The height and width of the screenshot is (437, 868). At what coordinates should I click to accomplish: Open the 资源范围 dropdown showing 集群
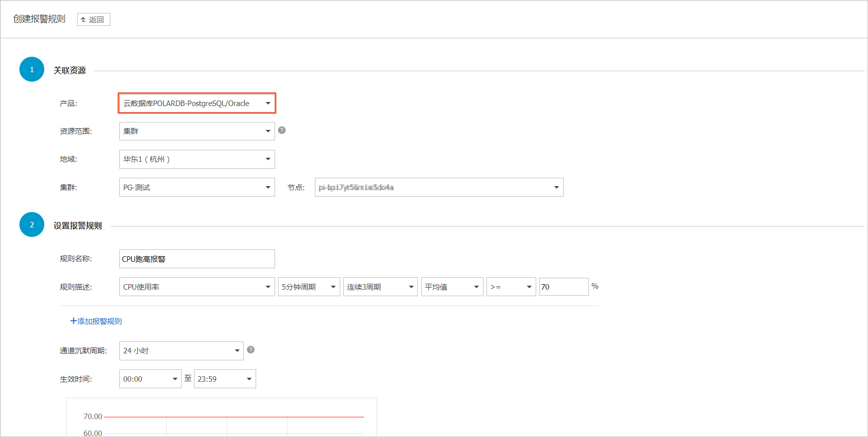(197, 131)
